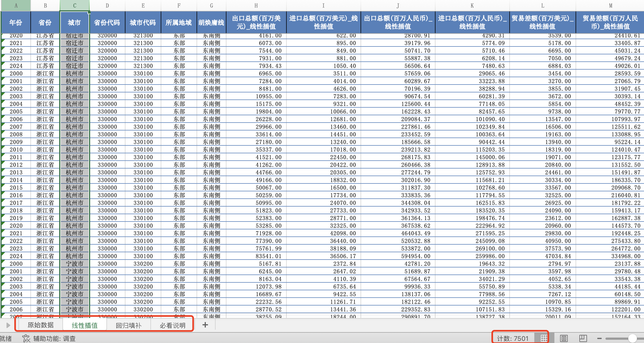This screenshot has width=644, height=343.
Task: Click the 省份代码 header cell
Action: coord(107,23)
